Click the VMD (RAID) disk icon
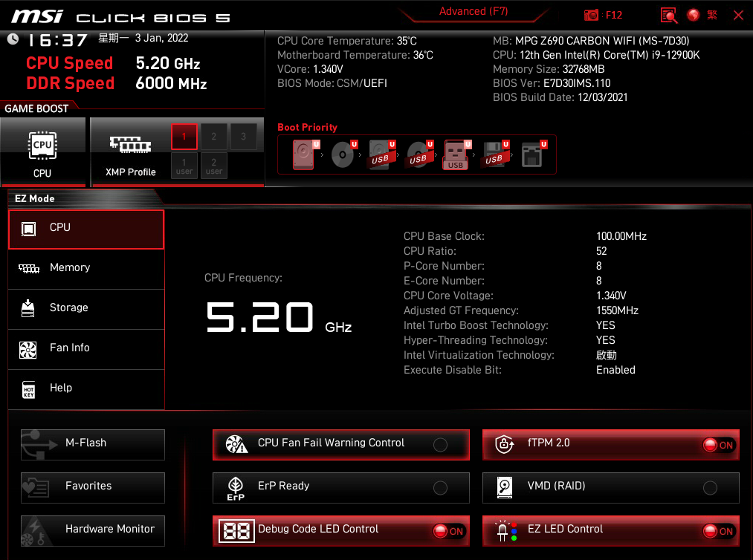753x560 pixels. click(505, 487)
